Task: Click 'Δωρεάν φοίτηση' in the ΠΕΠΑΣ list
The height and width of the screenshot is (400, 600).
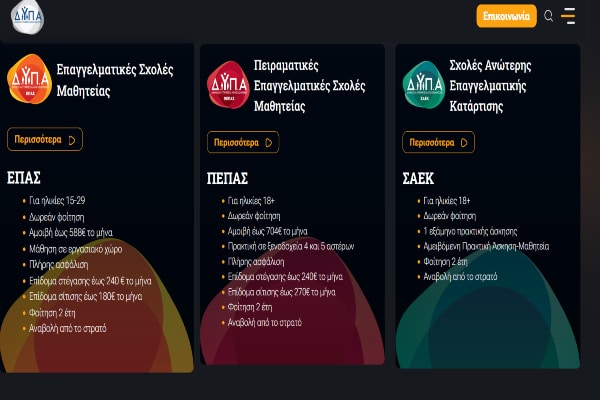Action: [254, 216]
